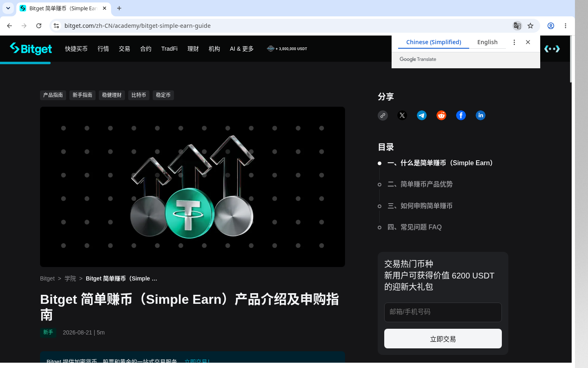Click the USDT arrows article cover image
The height and width of the screenshot is (368, 588).
click(192, 187)
